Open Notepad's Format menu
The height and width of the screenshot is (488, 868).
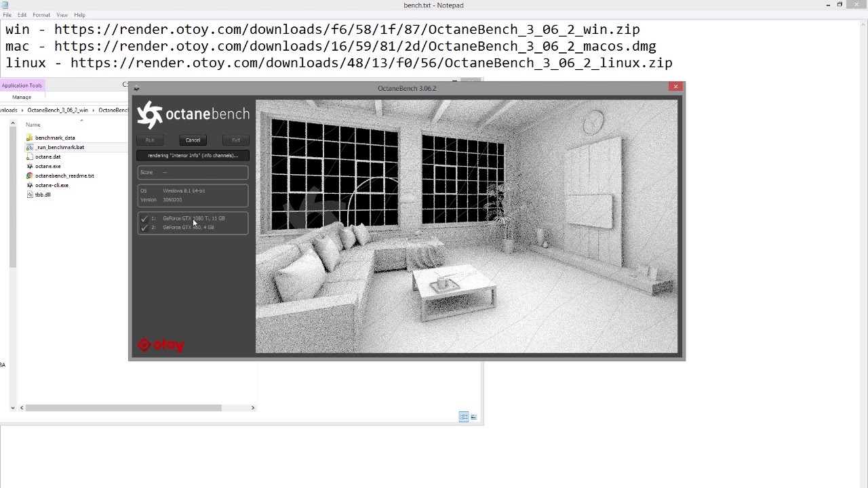tap(41, 15)
